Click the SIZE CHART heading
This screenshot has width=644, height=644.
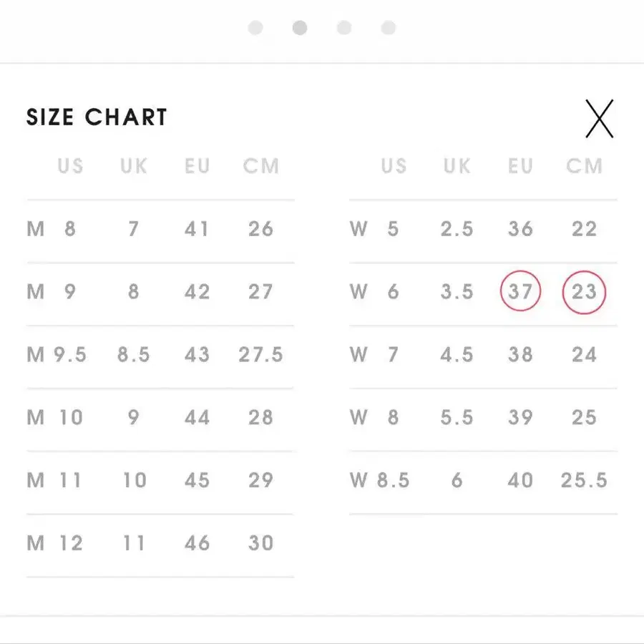tap(97, 118)
